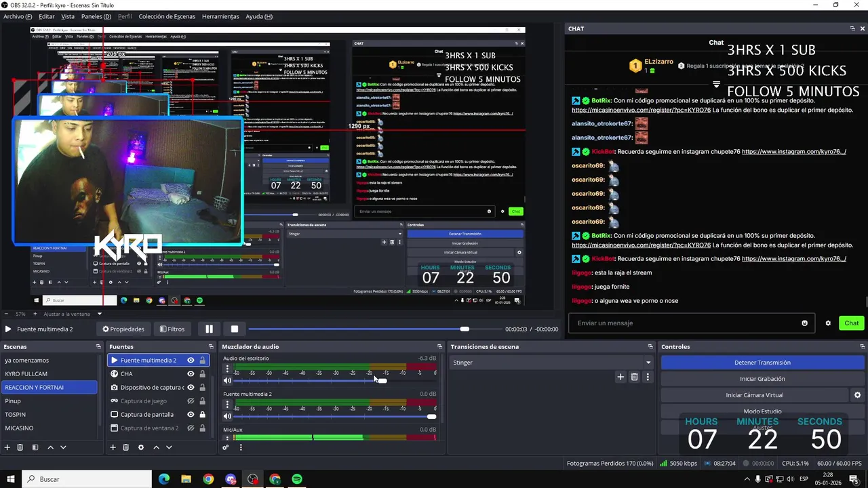Hide Dispositivo de captura source
This screenshot has height=488, width=868.
point(191,388)
